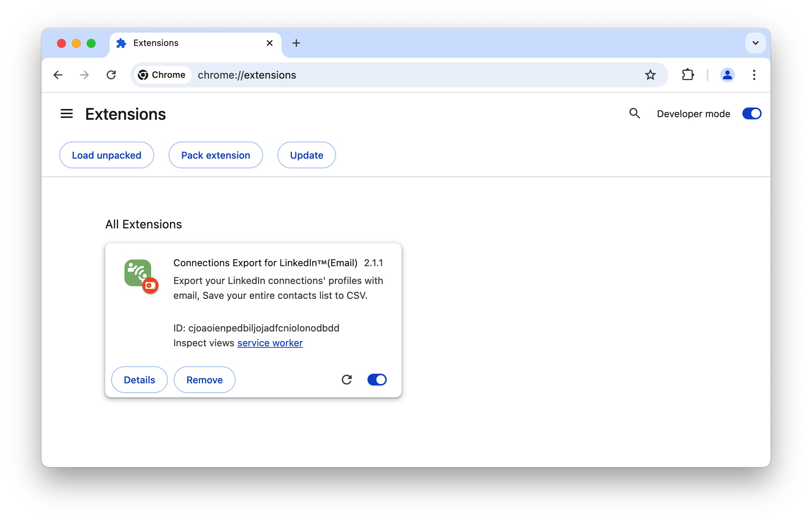The width and height of the screenshot is (812, 522).
Task: Open the Chrome three-dot menu
Action: [x=754, y=75]
